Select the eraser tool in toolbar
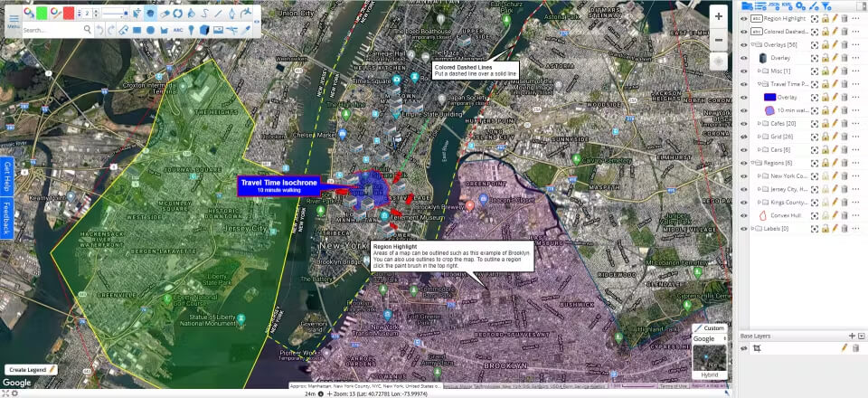 click(165, 14)
